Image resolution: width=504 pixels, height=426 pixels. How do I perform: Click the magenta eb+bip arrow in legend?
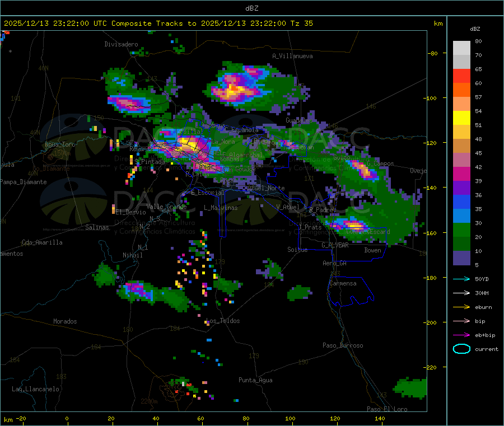coord(461,335)
